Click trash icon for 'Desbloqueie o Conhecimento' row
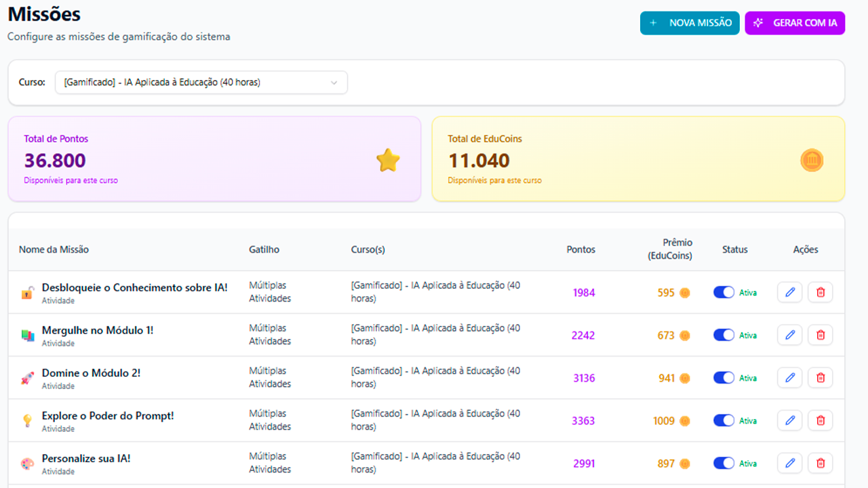The height and width of the screenshot is (488, 868). (820, 292)
